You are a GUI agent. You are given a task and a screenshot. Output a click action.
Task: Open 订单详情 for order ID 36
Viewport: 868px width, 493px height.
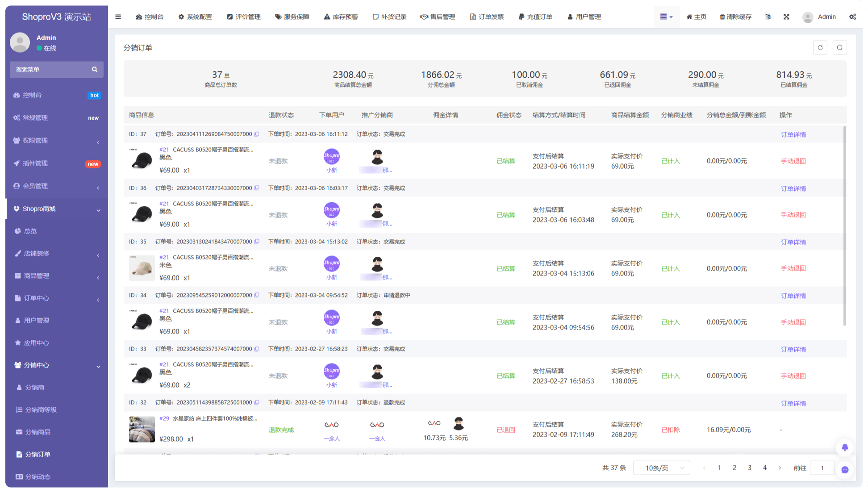(793, 188)
